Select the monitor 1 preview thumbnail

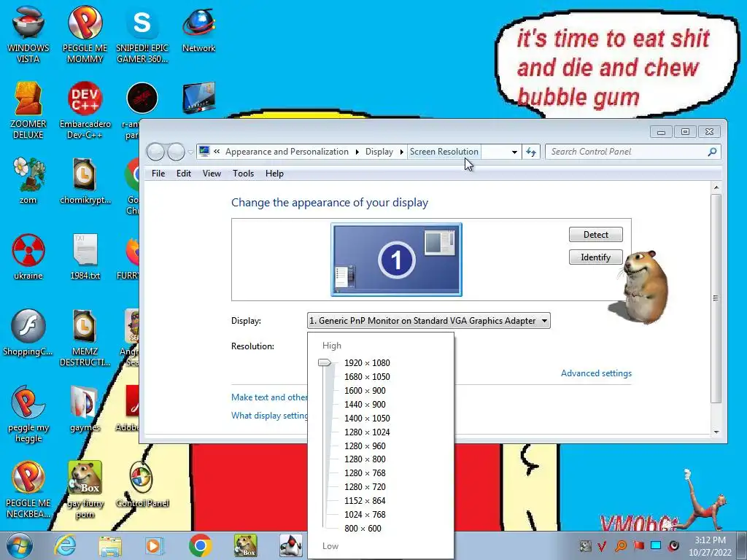coord(396,260)
